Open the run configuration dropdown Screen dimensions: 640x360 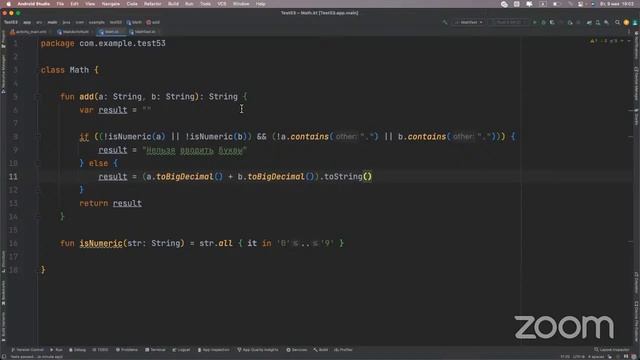[x=469, y=22]
